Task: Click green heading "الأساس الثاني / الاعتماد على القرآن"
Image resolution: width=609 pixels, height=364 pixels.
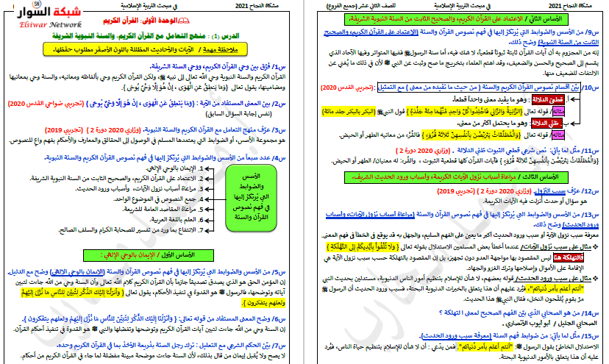Action: 456,19
